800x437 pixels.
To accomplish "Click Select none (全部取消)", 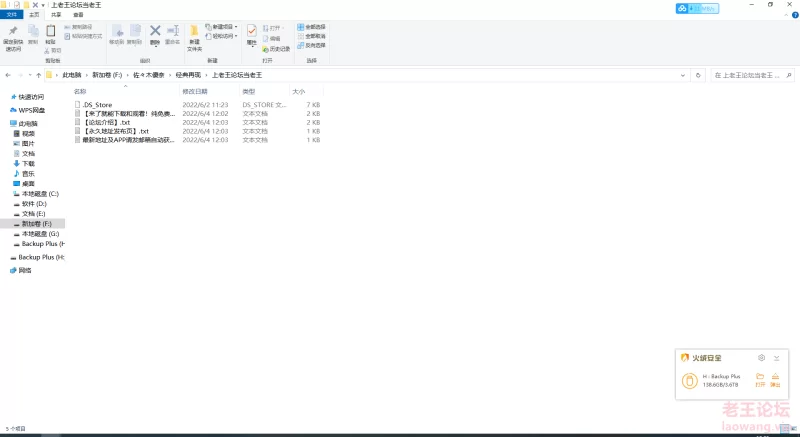I will pyautogui.click(x=311, y=36).
